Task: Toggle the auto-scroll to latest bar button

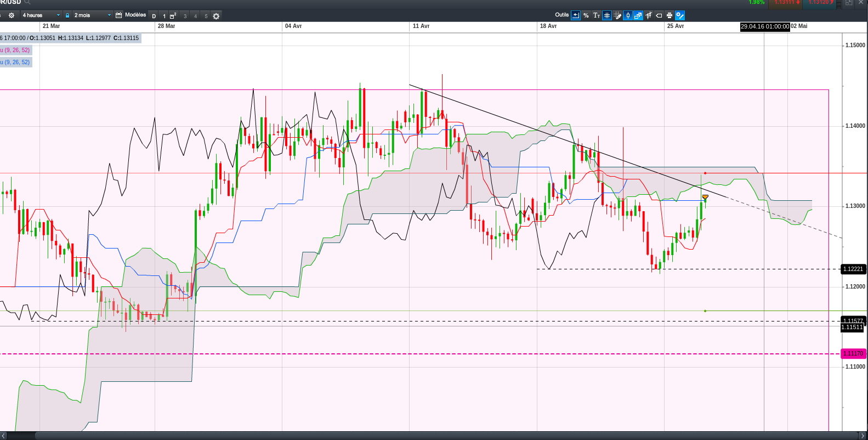Action: 576,15
